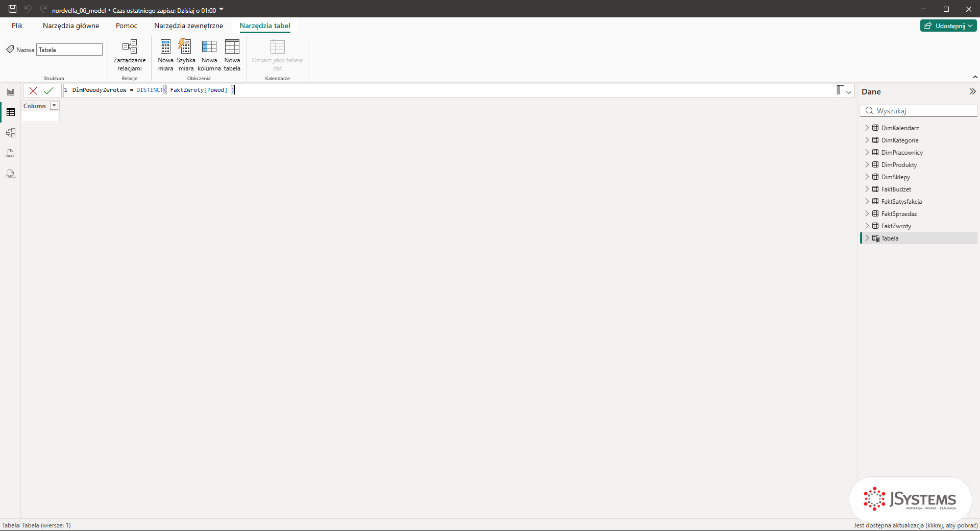
Task: Click the Udostępnij share button
Action: [948, 26]
